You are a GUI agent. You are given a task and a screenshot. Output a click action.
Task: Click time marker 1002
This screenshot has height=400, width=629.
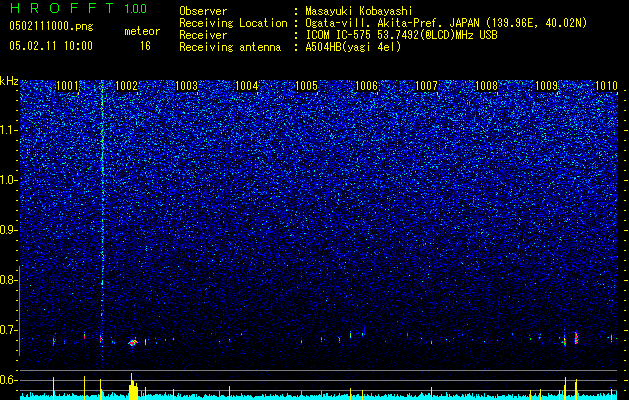pos(126,86)
